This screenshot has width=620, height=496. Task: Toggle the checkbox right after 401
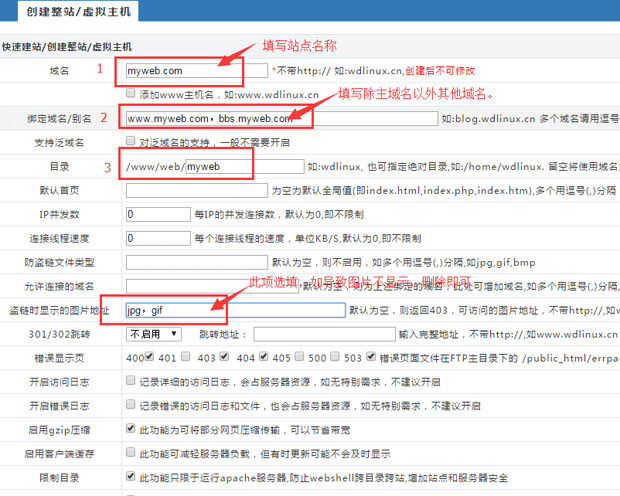[x=186, y=358]
